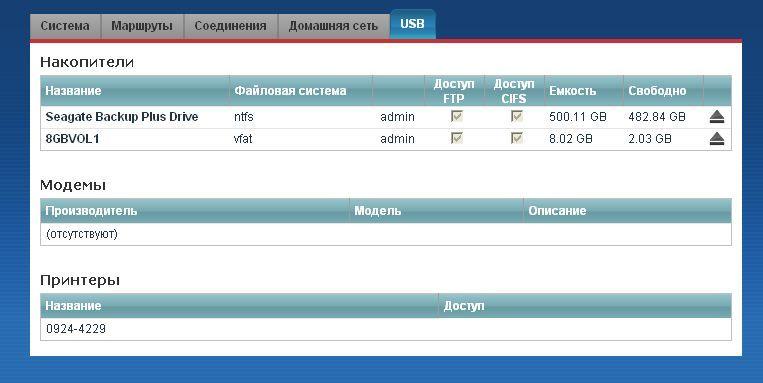Click the 8.02 GB capacity value
This screenshot has width=763, height=383.
tap(571, 139)
